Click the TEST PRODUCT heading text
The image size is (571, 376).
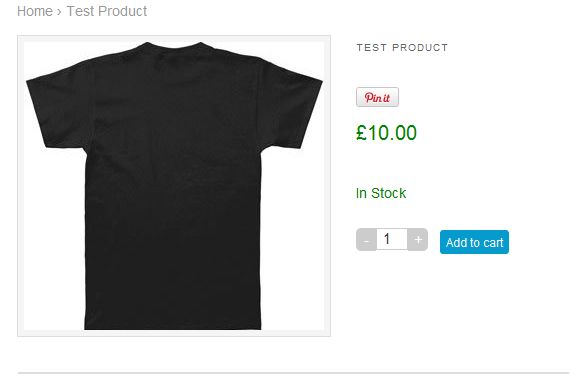pos(402,48)
